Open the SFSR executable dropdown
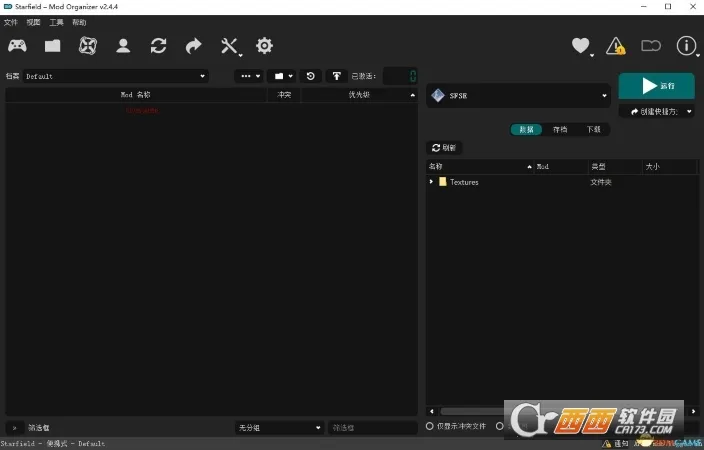704x450 pixels. tap(518, 96)
